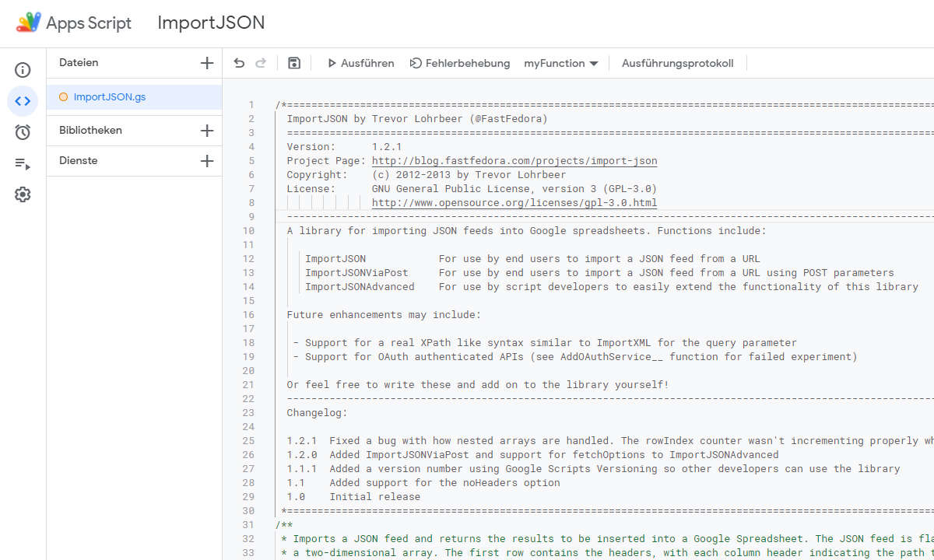Click the ImportJSON project title
This screenshot has height=560, width=934.
tap(211, 23)
